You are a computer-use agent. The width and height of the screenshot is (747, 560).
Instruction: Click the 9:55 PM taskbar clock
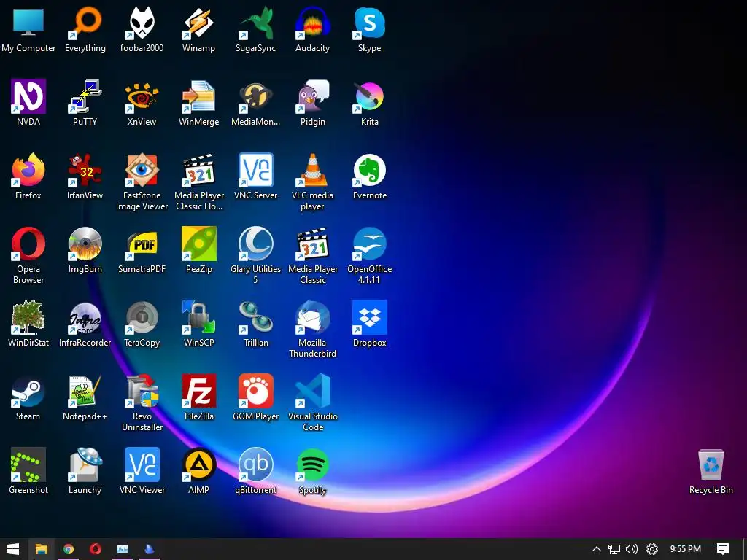click(686, 549)
